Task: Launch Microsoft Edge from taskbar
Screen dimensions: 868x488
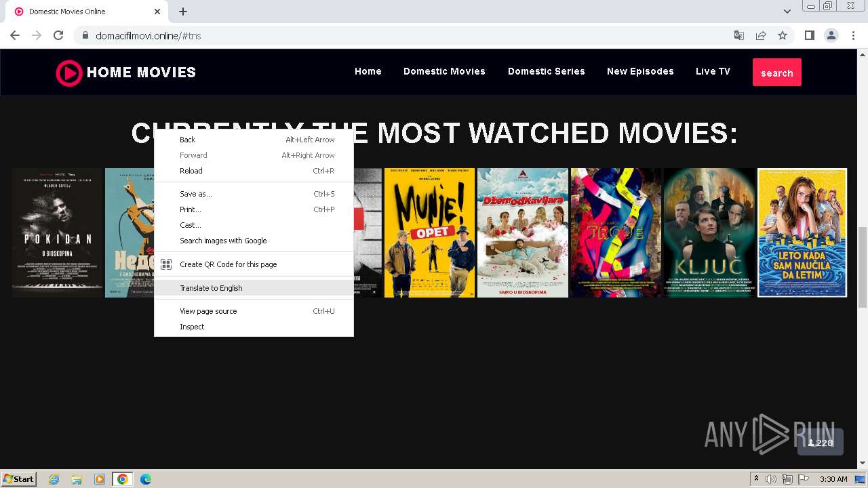Action: [x=145, y=479]
